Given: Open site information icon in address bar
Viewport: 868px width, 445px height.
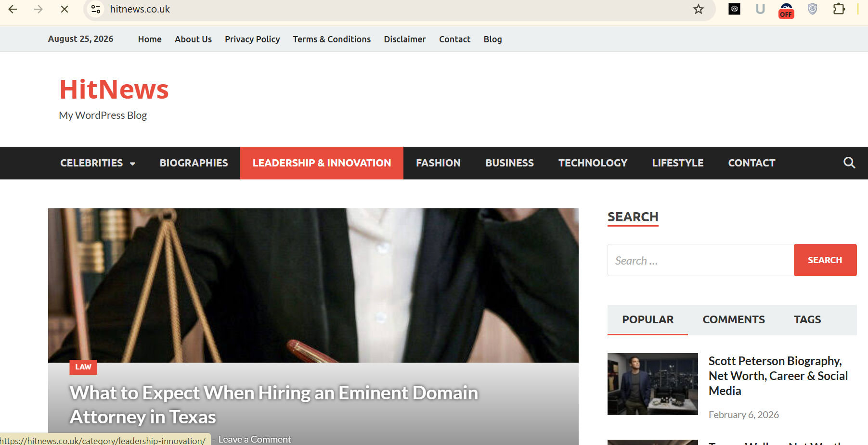Looking at the screenshot, I should 96,9.
